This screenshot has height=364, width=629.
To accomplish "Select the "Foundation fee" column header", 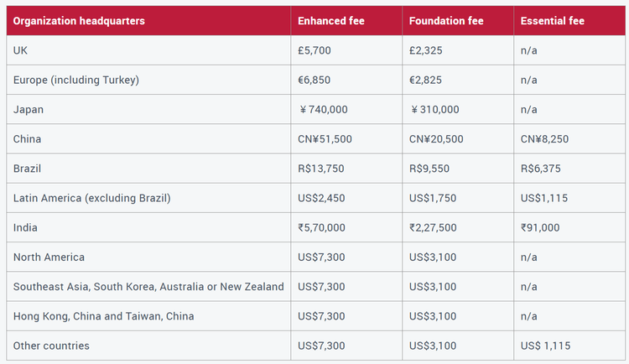I will (x=444, y=21).
